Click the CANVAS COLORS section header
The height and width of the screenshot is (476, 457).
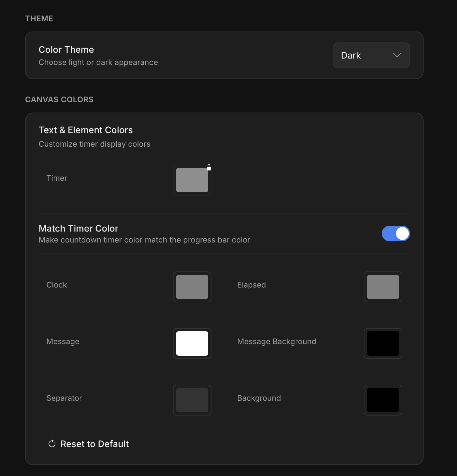pos(59,99)
